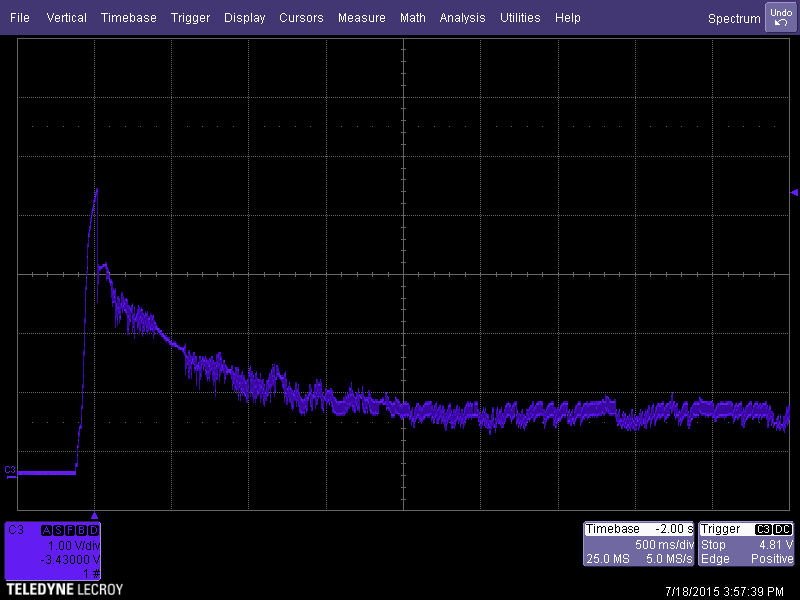Click the Teledyne LeCroy logo
This screenshot has height=600, width=800.
click(64, 590)
